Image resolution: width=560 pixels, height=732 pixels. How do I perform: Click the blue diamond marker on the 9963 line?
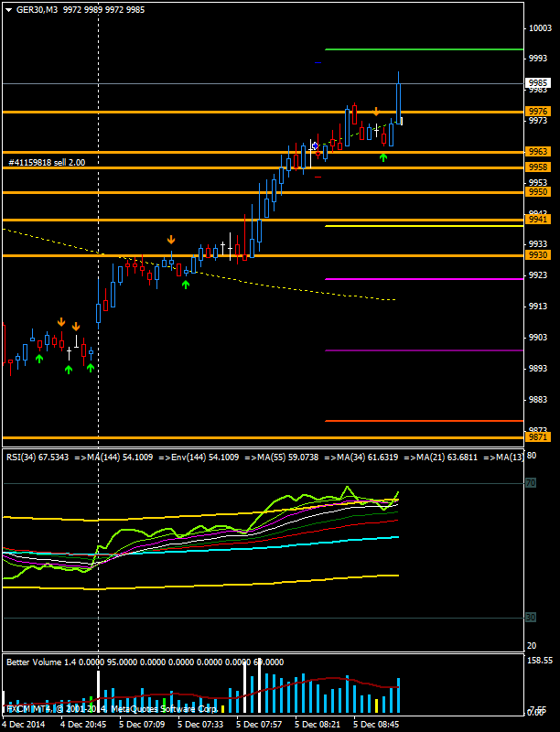pyautogui.click(x=316, y=145)
